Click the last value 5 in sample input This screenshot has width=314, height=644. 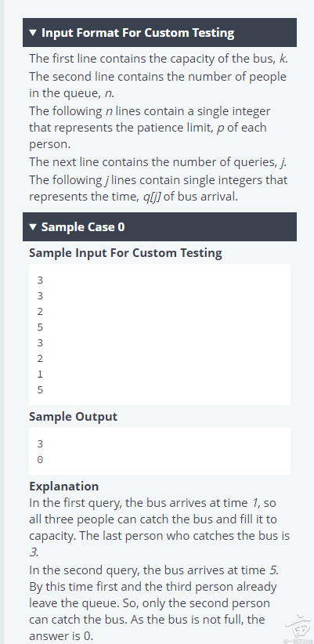[40, 389]
